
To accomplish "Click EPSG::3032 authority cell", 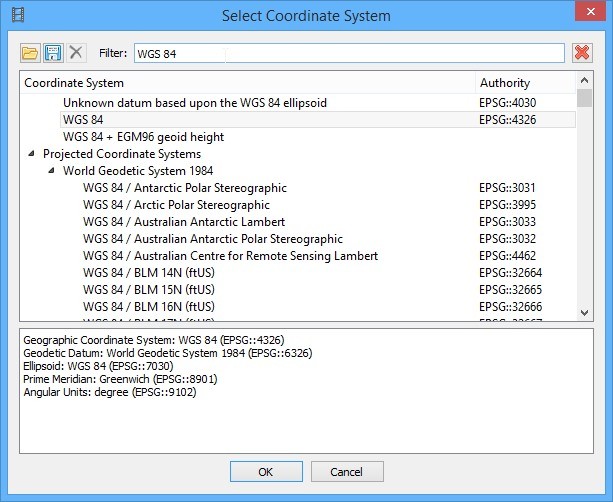I will [x=507, y=238].
